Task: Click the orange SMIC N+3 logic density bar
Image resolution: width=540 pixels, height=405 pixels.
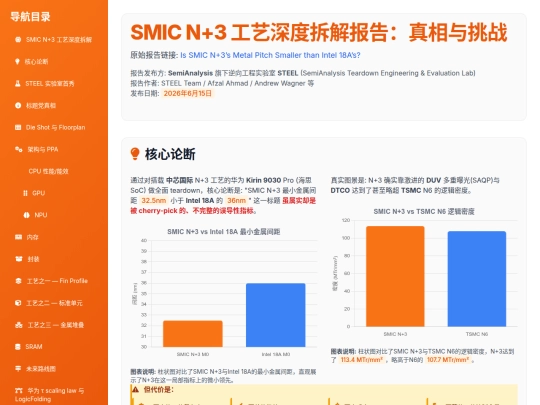Action: 395,276
